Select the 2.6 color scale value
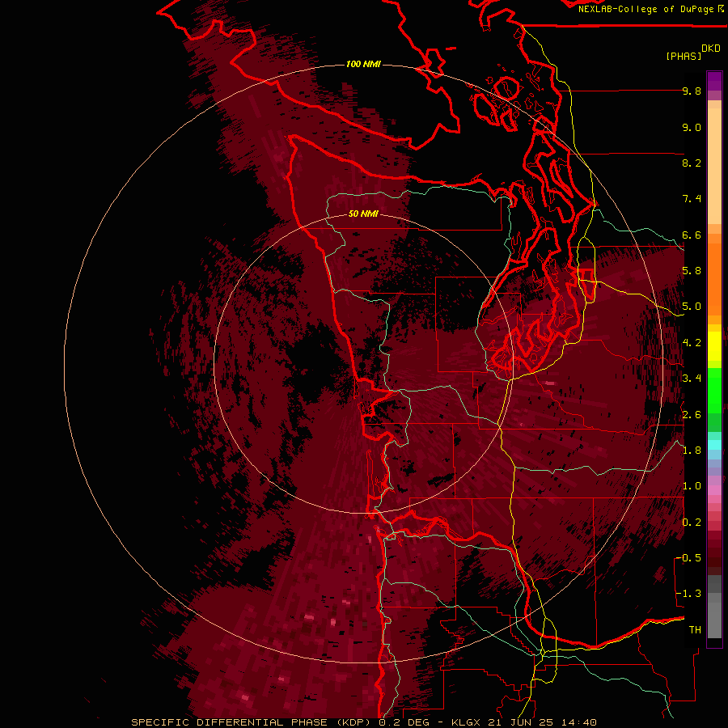 pyautogui.click(x=692, y=415)
